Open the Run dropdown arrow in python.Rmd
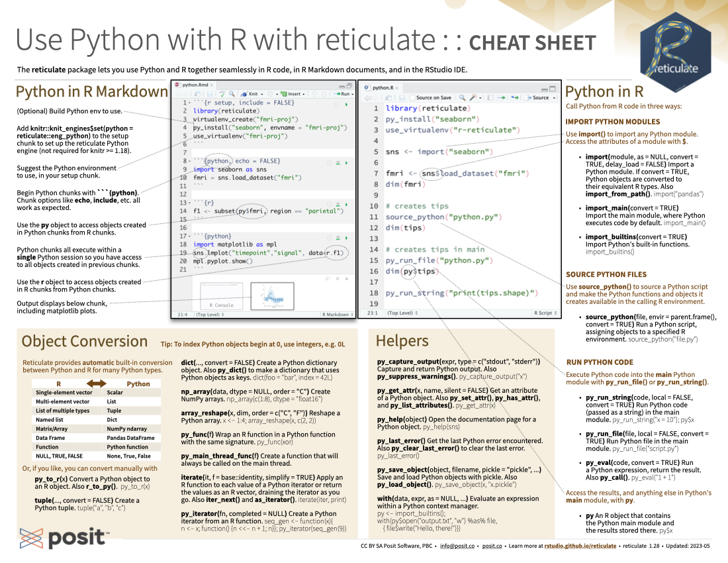Viewport: 728px width, 563px height. pos(352,94)
